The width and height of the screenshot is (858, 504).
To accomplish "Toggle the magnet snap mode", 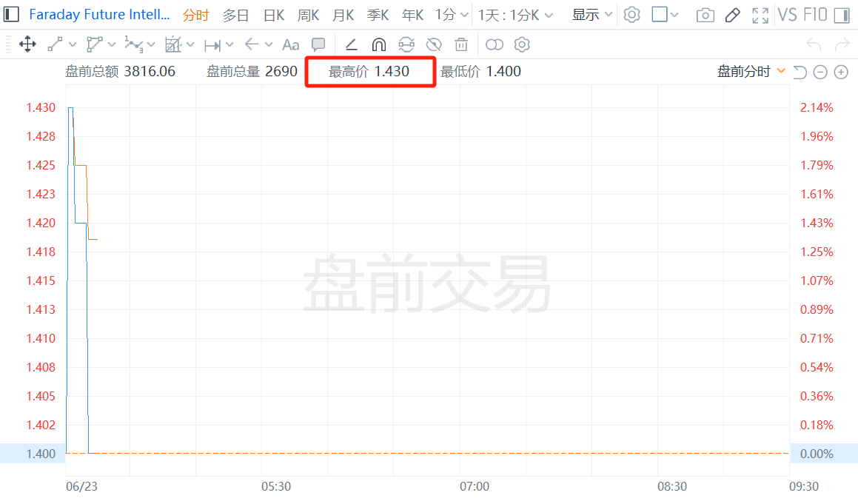I will click(x=378, y=44).
